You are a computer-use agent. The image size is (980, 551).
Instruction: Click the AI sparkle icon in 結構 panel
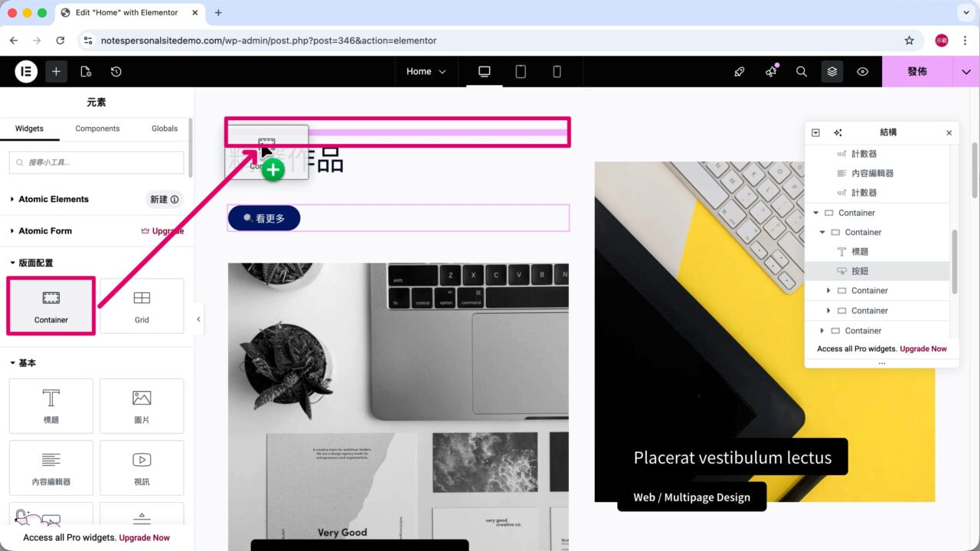838,132
